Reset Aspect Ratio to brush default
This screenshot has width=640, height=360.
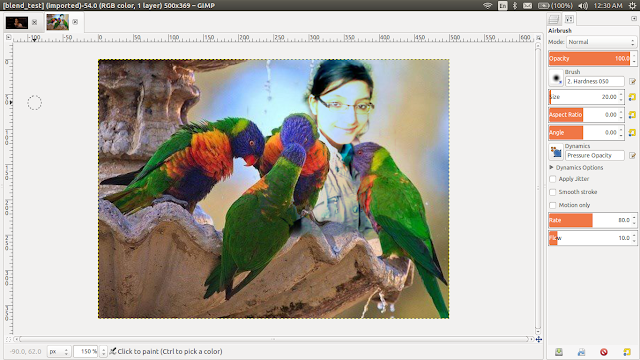click(632, 115)
